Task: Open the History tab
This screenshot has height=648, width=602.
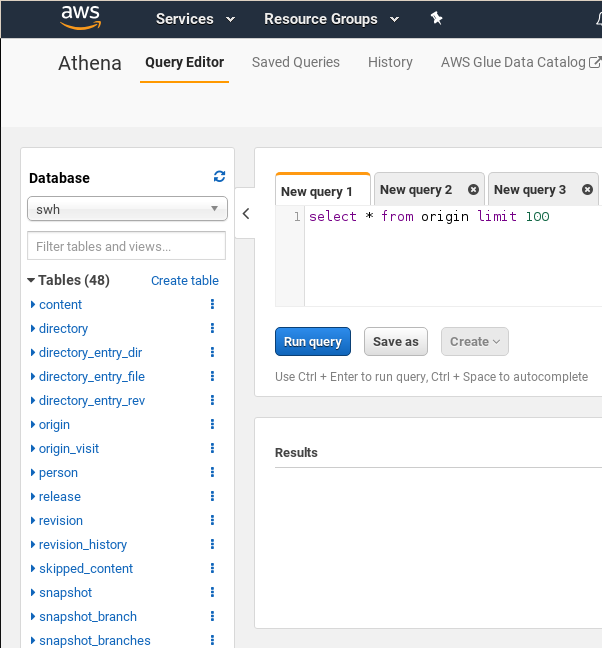Action: point(390,62)
